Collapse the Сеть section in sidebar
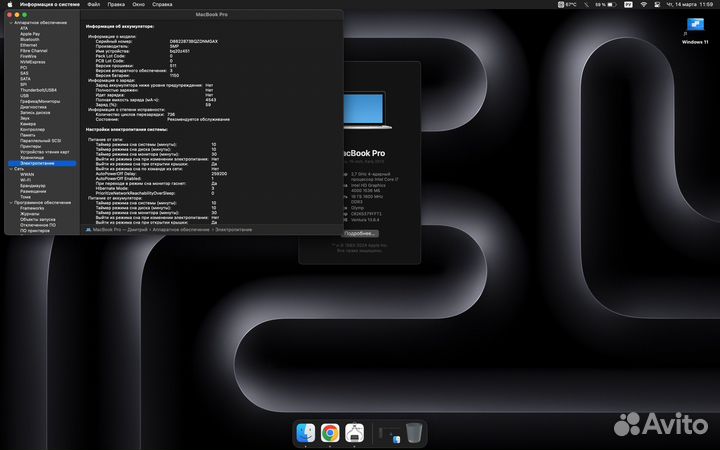Image resolution: width=720 pixels, height=450 pixels. point(11,169)
